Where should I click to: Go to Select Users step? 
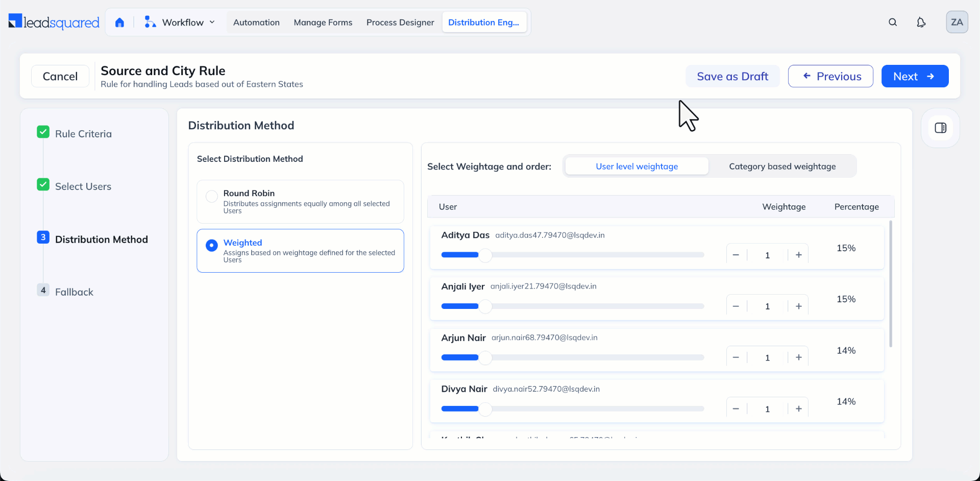[x=83, y=186]
